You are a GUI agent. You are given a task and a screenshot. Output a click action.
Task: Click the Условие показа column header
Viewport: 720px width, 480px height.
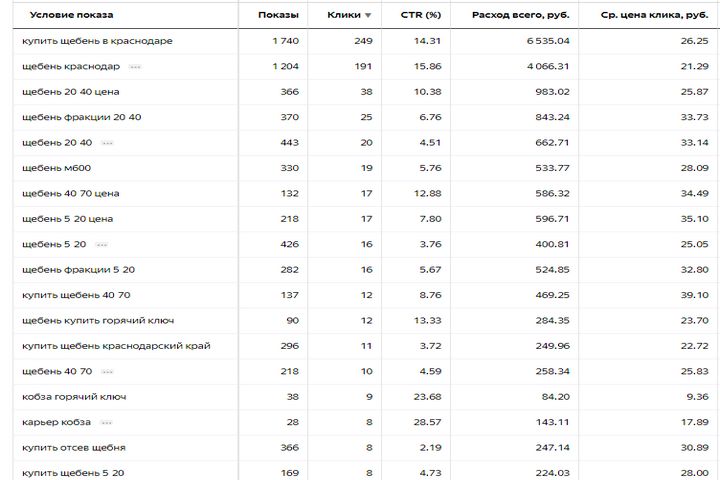[x=71, y=15]
